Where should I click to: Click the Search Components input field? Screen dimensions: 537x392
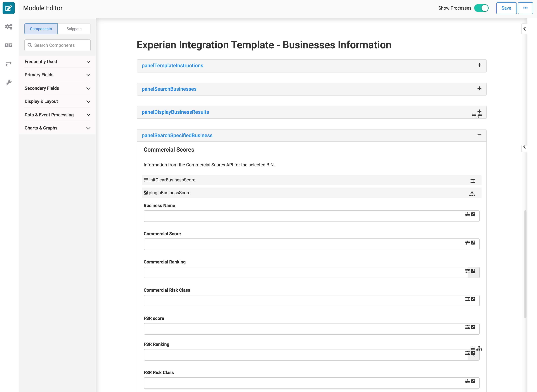tap(57, 45)
